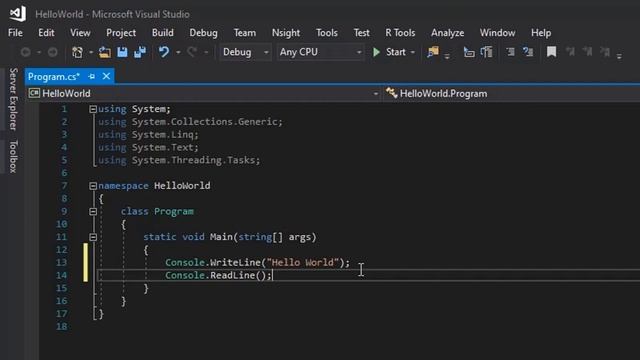Click the Visual Studio logo icon
The height and width of the screenshot is (360, 640).
[x=18, y=14]
